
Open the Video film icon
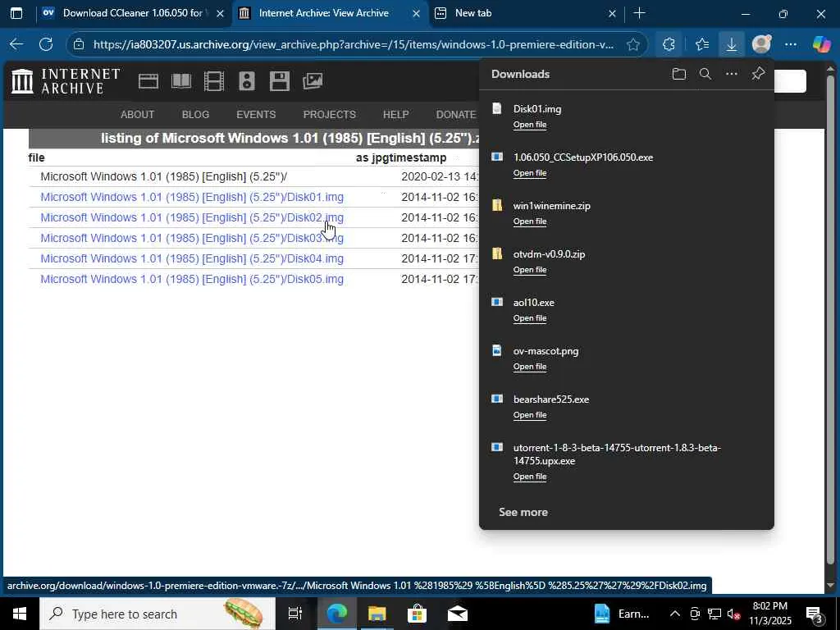(214, 81)
